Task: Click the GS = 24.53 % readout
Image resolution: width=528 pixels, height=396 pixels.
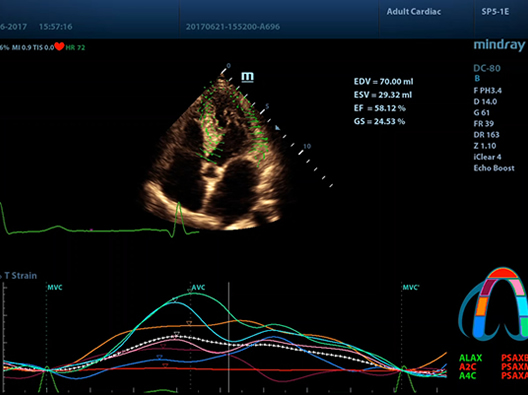Action: (x=380, y=121)
